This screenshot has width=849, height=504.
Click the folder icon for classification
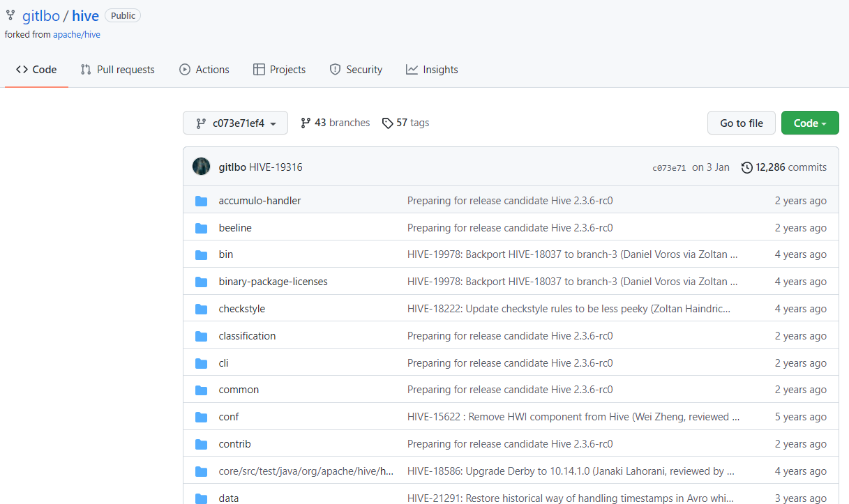(202, 337)
